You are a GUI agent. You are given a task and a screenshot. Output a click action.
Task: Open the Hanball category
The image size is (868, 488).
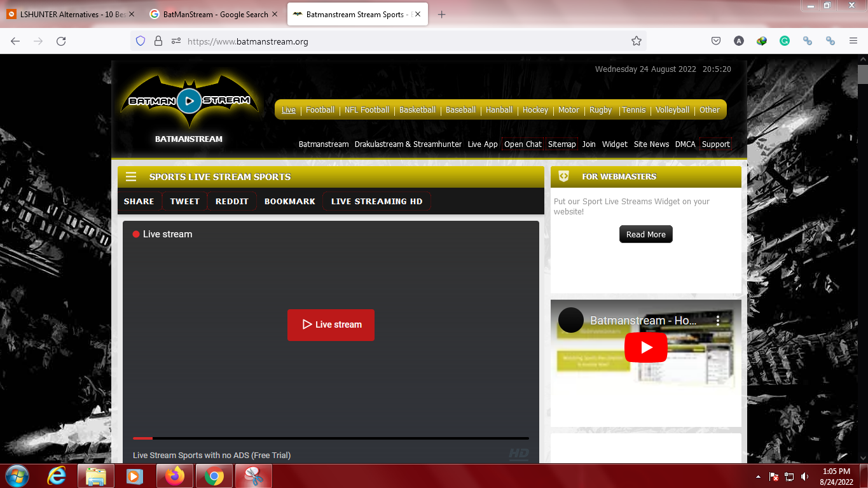pos(499,110)
